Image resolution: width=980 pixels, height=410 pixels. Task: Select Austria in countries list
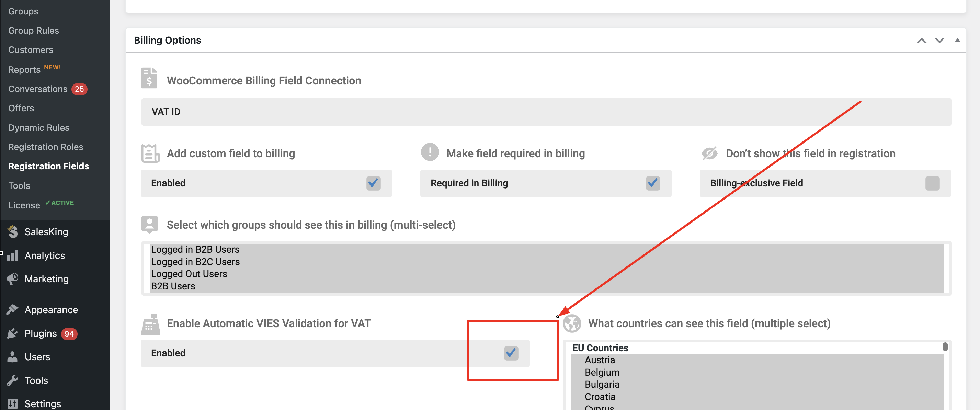click(757, 360)
